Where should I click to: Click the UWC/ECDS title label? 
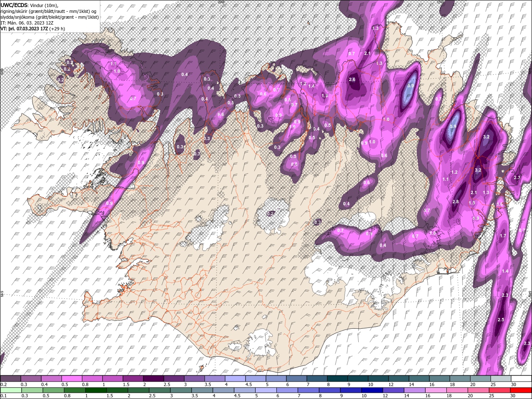point(14,5)
